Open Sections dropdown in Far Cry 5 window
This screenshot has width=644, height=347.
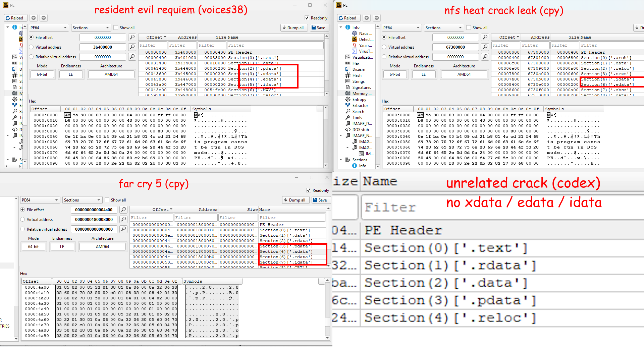[82, 200]
